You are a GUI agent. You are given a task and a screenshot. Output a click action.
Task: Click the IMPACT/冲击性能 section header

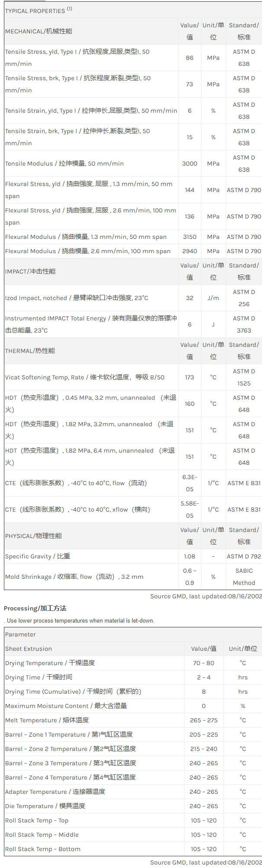point(30,271)
